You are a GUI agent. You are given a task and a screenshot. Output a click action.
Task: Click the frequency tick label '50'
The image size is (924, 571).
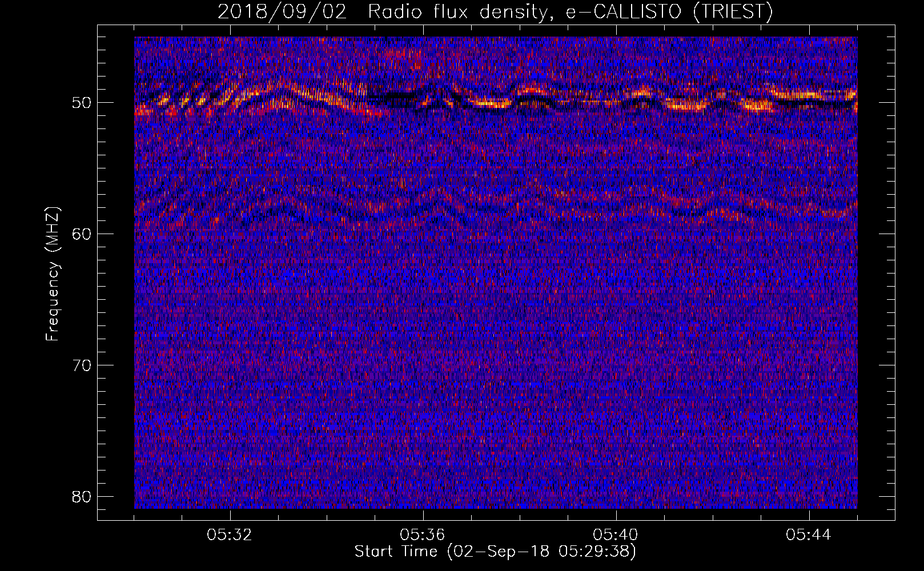click(x=82, y=103)
